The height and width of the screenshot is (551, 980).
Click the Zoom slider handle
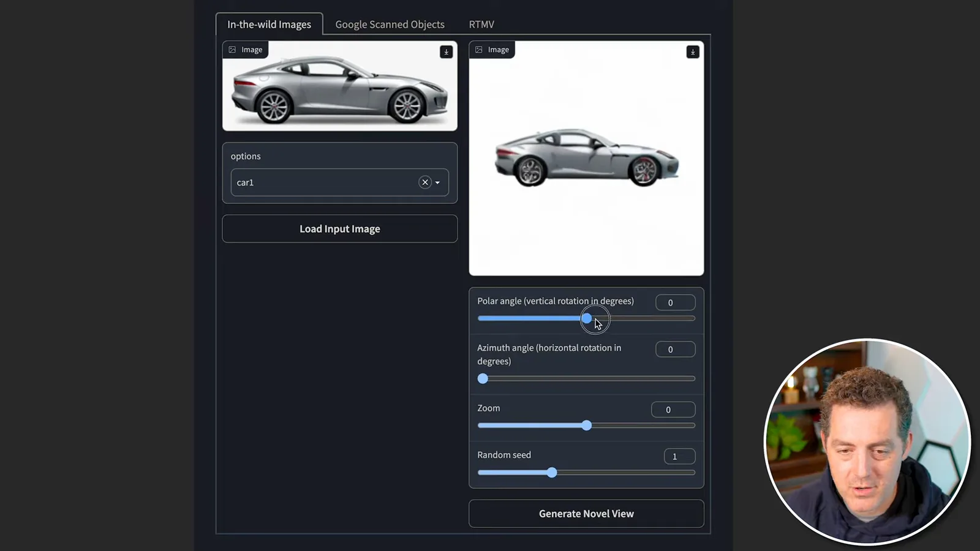coord(587,425)
